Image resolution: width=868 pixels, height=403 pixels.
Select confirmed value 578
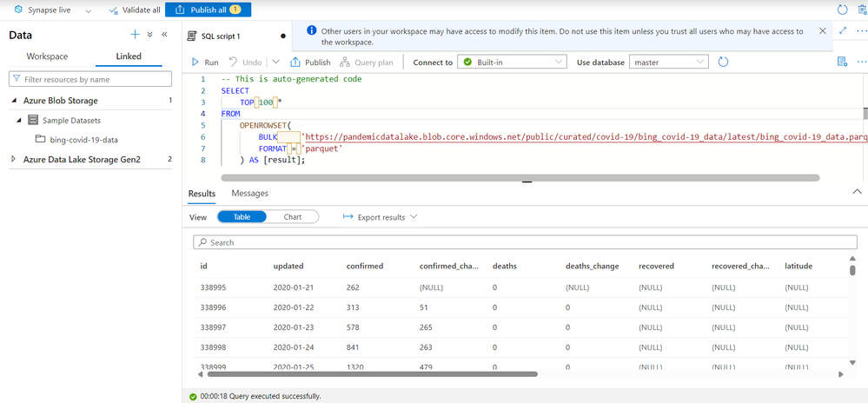click(353, 327)
